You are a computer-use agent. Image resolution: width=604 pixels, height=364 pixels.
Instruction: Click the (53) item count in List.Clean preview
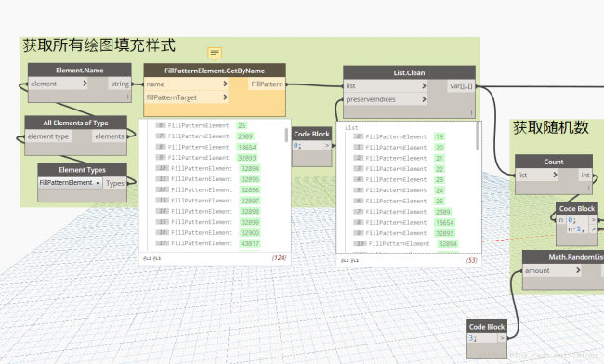click(x=471, y=260)
